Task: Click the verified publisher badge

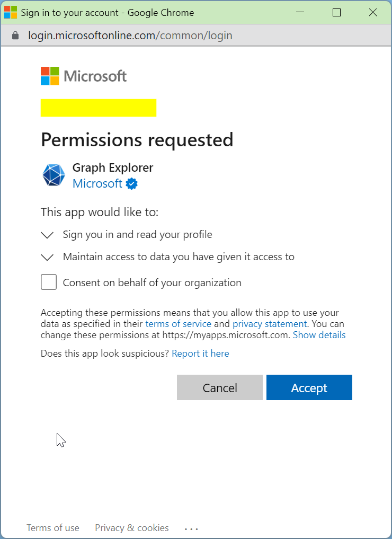Action: (131, 183)
